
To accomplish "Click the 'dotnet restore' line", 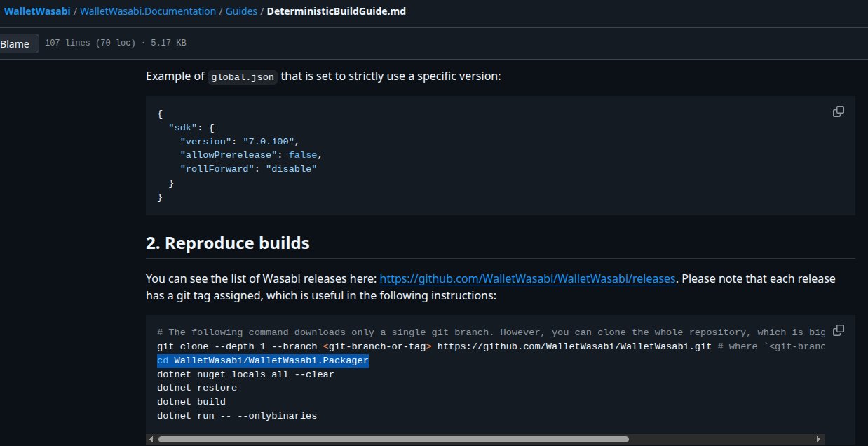I will click(x=197, y=388).
